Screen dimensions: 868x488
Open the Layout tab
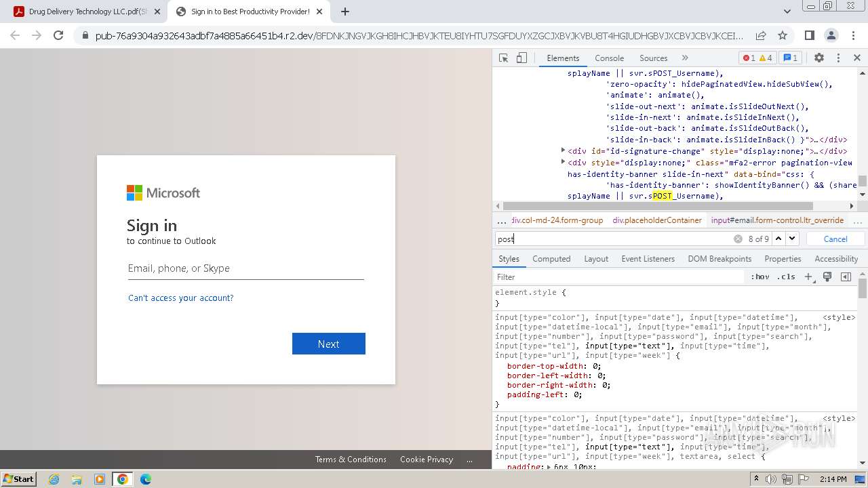596,259
